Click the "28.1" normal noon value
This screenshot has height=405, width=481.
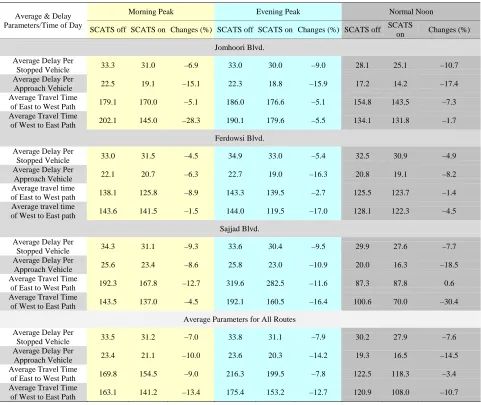click(x=362, y=65)
